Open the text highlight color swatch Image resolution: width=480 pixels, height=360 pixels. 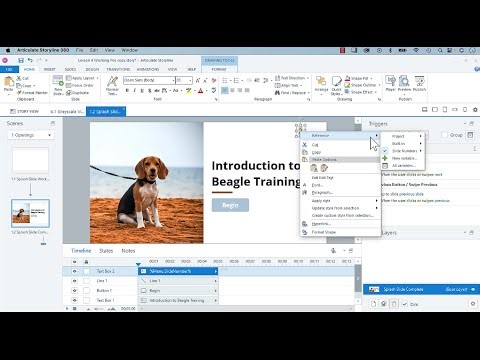click(x=189, y=91)
